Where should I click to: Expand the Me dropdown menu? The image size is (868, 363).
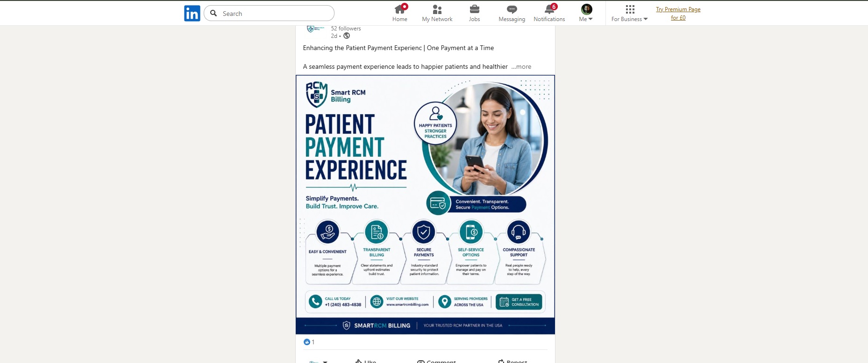(x=586, y=19)
